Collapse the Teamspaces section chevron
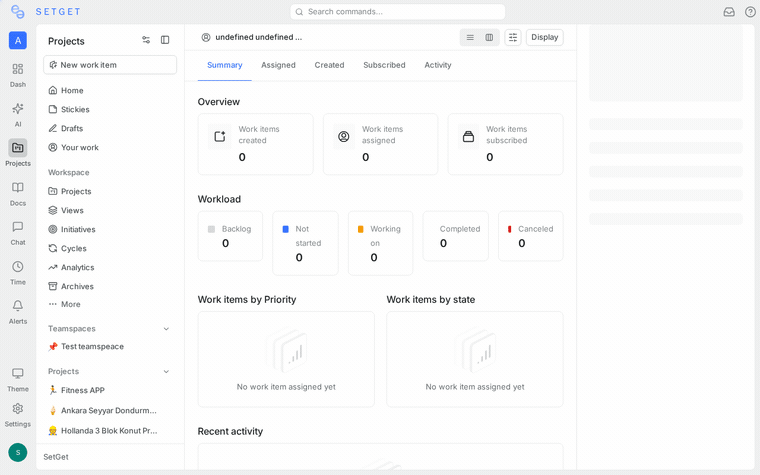Image resolution: width=760 pixels, height=475 pixels. tap(166, 329)
